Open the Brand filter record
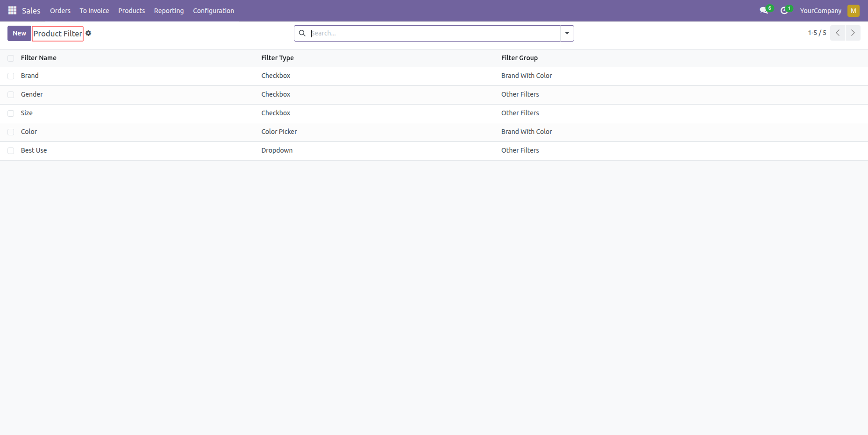Screen dimensions: 868x435 pyautogui.click(x=30, y=76)
